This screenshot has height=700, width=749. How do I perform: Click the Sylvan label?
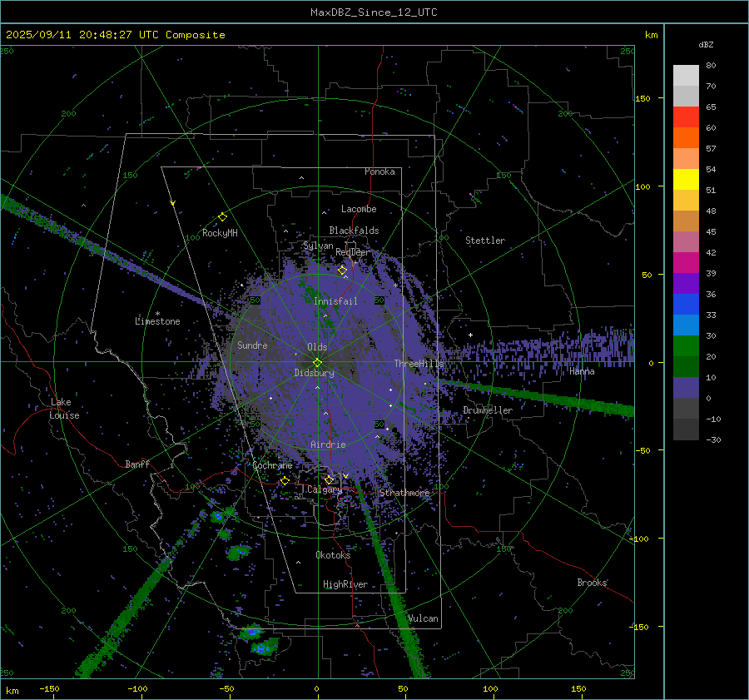coord(318,246)
